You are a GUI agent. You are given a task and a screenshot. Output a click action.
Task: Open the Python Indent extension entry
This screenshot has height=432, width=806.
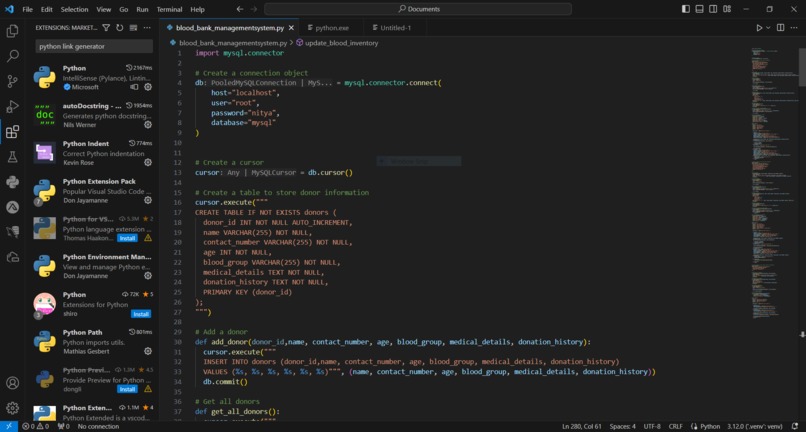pos(94,153)
